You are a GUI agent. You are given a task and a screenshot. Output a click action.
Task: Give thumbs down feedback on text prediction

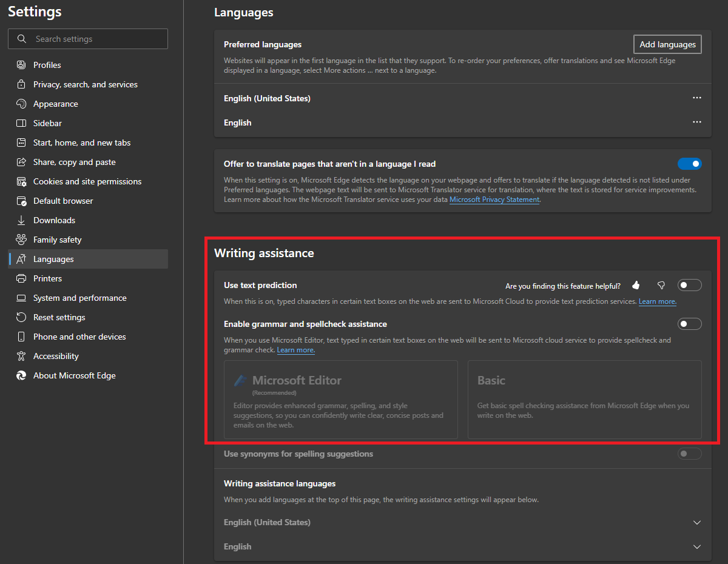[x=661, y=285]
